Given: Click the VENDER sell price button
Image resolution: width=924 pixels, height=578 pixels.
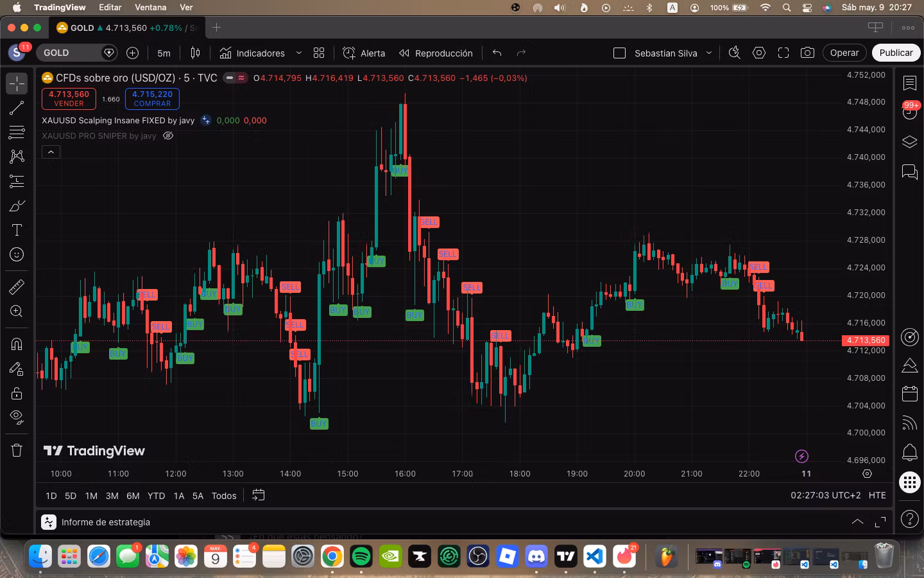Looking at the screenshot, I should tap(69, 98).
